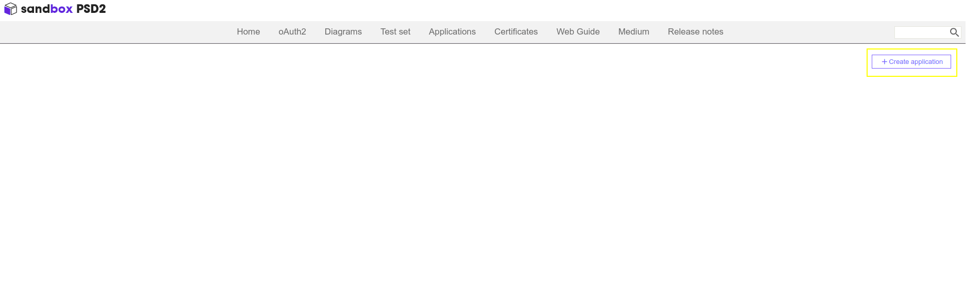View the Release notes page
Viewport: 980px width, 297px height.
point(695,32)
